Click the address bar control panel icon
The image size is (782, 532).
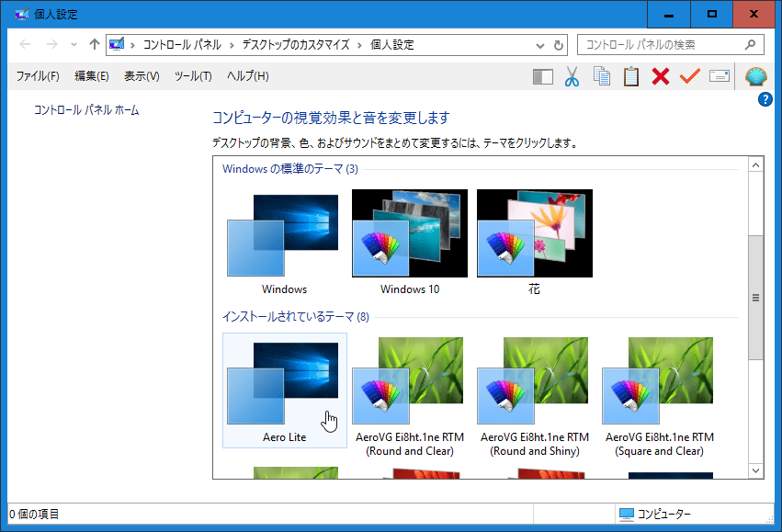[x=117, y=44]
